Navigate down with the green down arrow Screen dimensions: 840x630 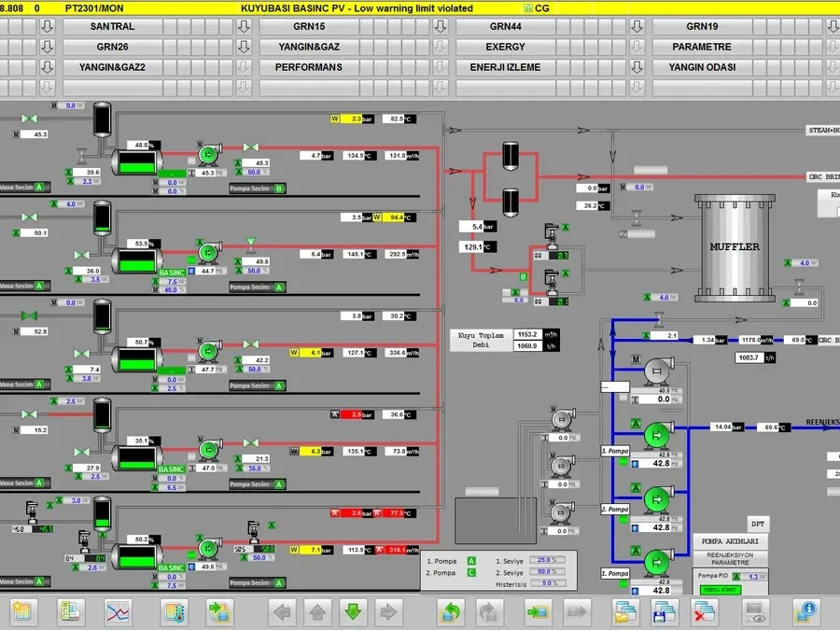[353, 611]
